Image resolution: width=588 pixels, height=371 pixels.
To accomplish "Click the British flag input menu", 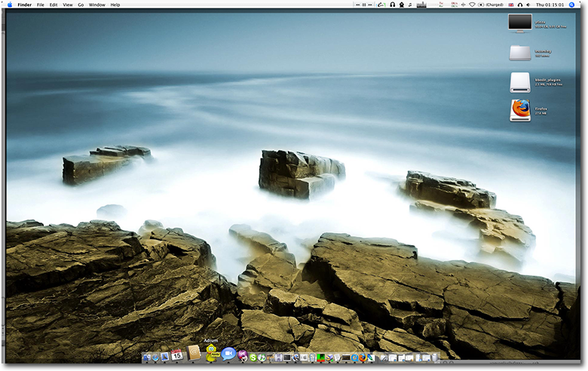I will click(511, 5).
